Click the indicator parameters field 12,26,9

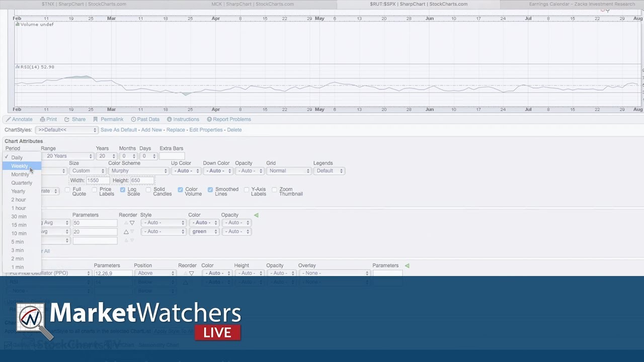click(113, 274)
